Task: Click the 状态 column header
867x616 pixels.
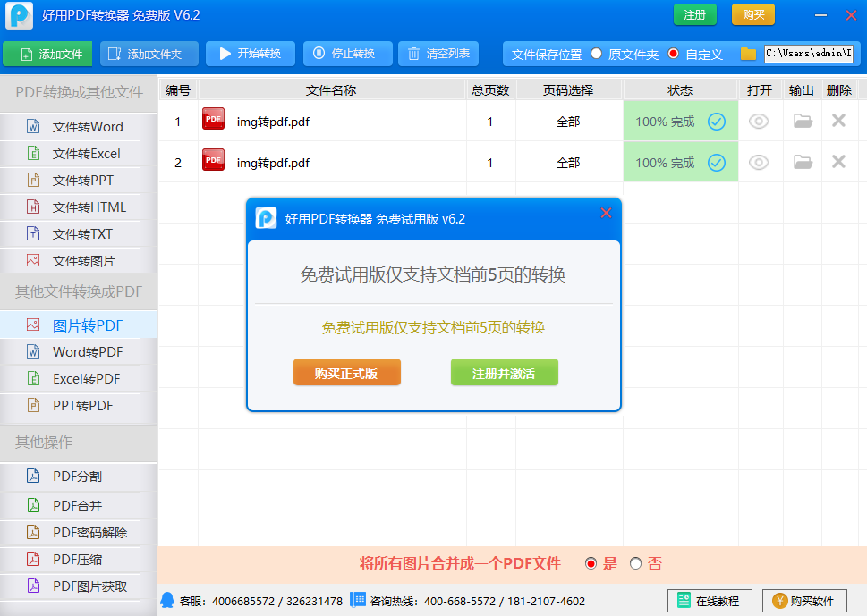Action: (680, 90)
